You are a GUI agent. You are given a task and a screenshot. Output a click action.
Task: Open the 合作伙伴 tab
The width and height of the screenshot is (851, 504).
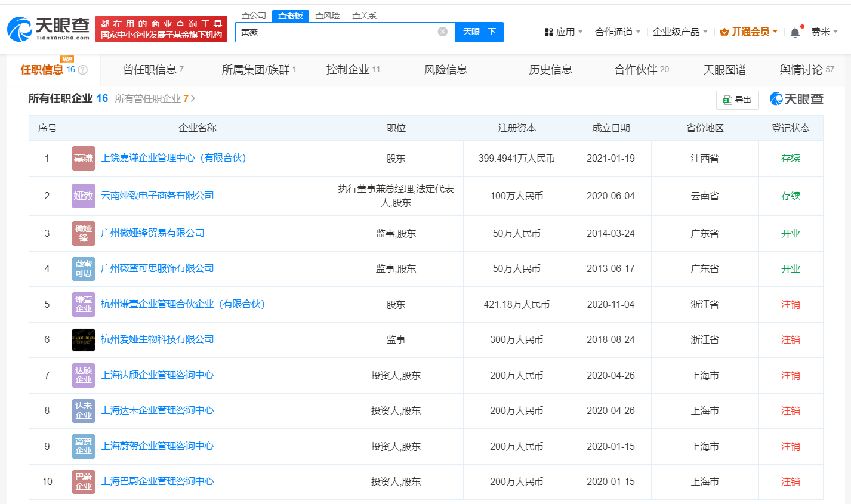point(641,70)
